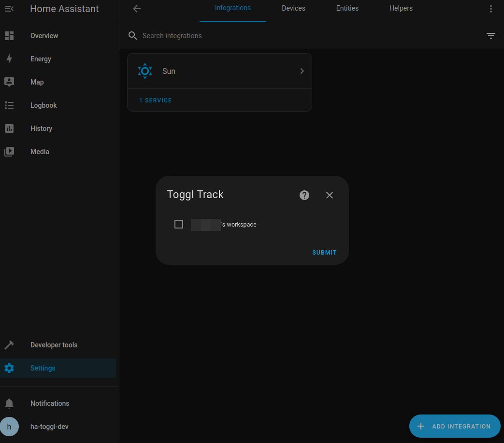504x443 pixels.
Task: Open Settings in the sidebar
Action: pyautogui.click(x=58, y=368)
